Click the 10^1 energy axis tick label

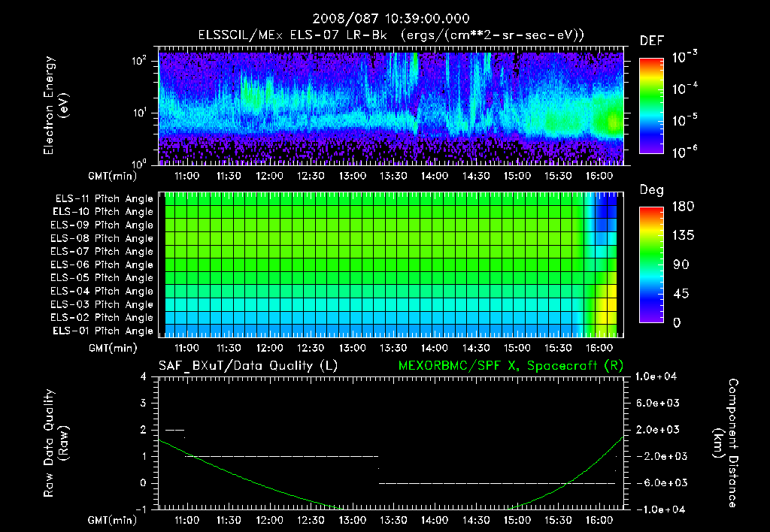(139, 113)
